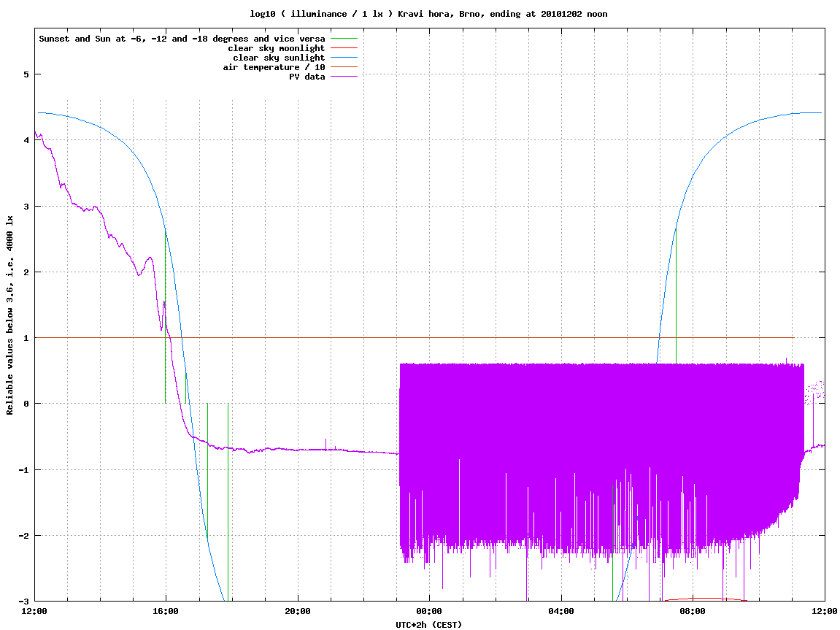Click the x-axis label 'UTC+2h (CEST)'

coord(428,625)
